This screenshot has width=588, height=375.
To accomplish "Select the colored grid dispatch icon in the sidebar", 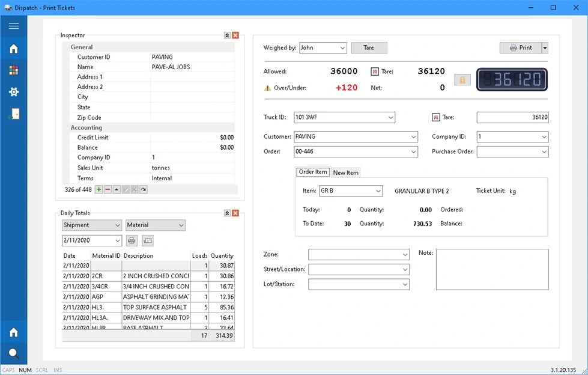I will [13, 70].
